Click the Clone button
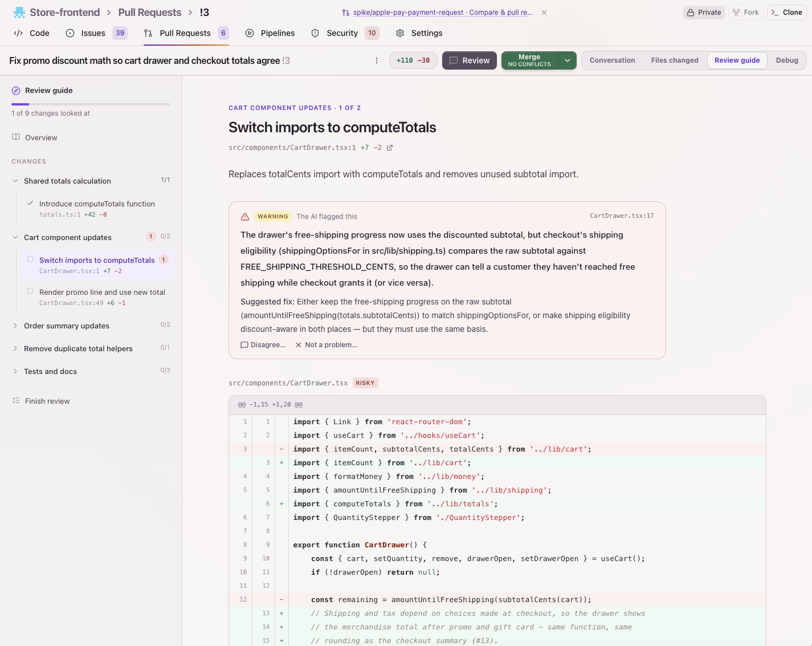The width and height of the screenshot is (812, 646). point(786,13)
